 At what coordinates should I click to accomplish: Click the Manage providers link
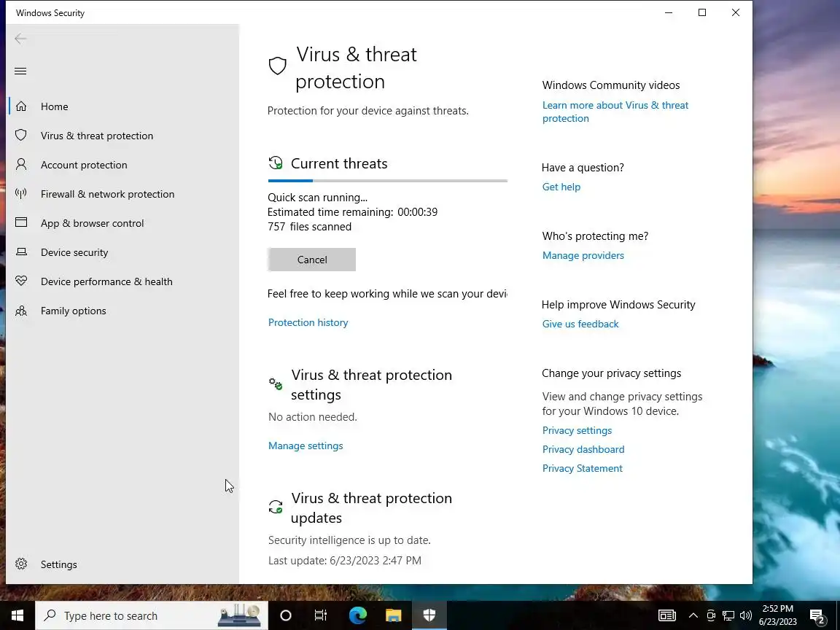point(583,255)
